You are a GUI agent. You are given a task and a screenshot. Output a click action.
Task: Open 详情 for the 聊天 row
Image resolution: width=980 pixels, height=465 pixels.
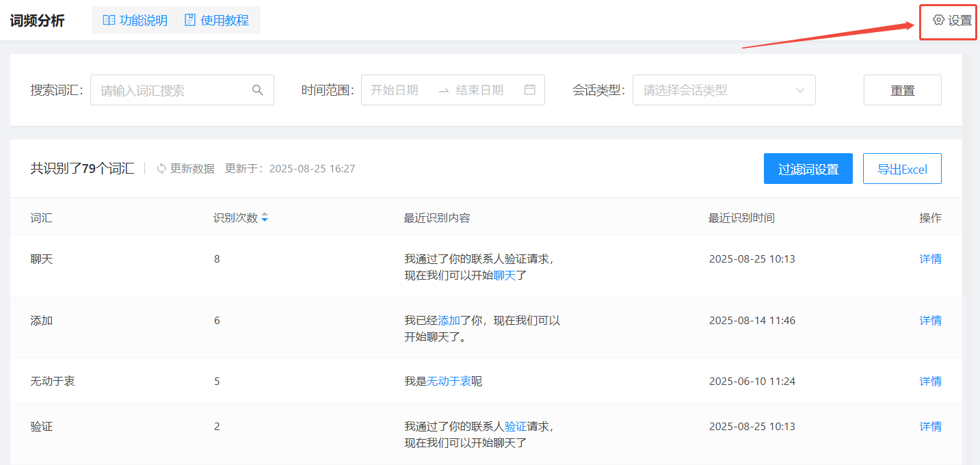pos(930,259)
